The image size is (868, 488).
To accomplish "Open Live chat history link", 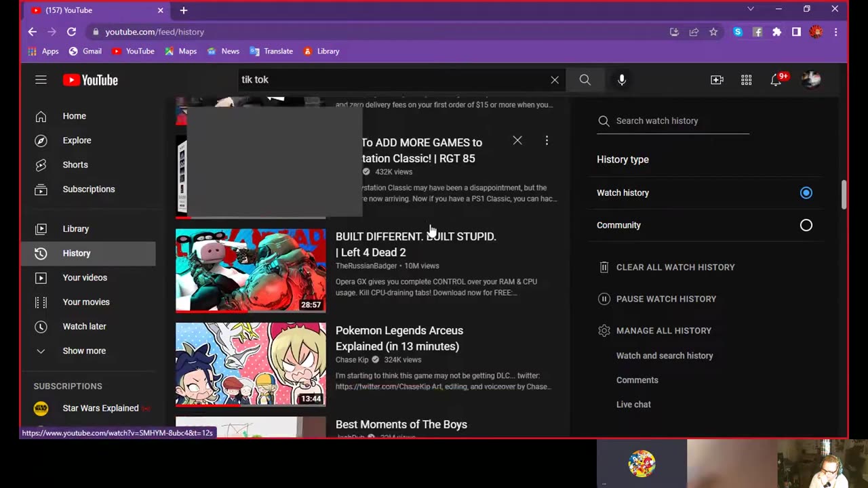I will tap(633, 405).
